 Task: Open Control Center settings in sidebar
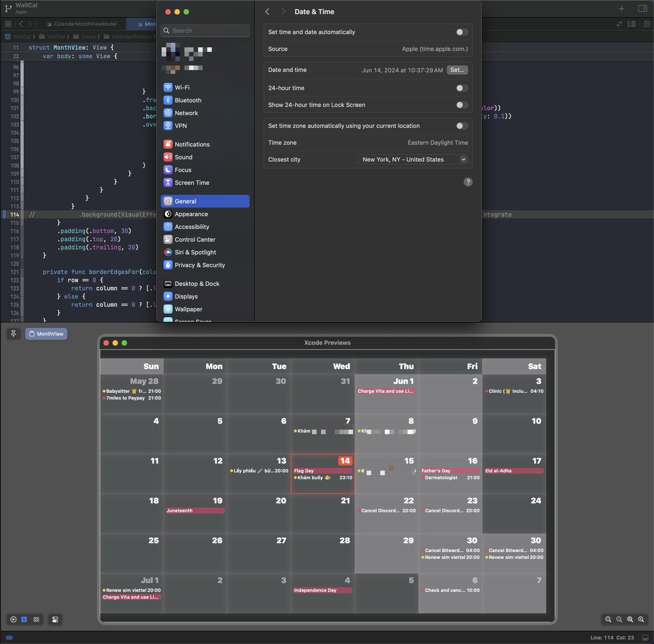click(205, 240)
